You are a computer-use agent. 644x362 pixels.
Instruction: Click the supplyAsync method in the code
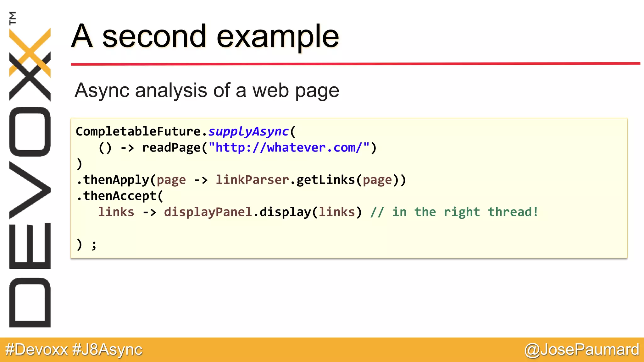[248, 131]
